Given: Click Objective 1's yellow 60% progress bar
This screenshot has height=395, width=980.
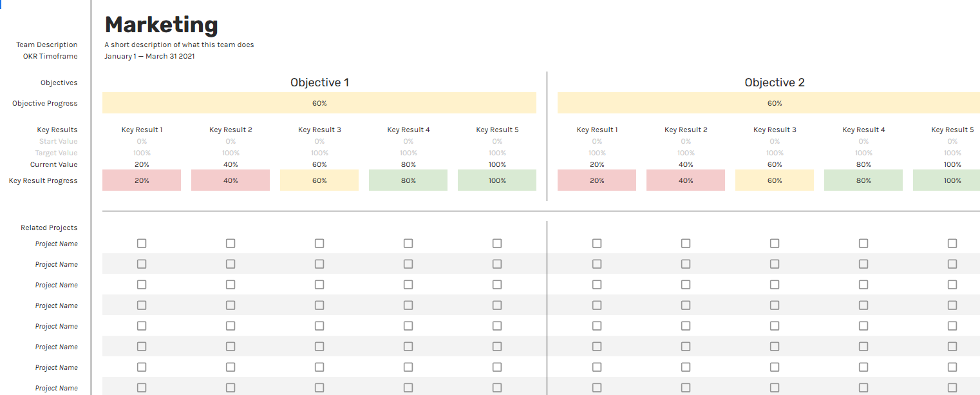Looking at the screenshot, I should tap(319, 103).
